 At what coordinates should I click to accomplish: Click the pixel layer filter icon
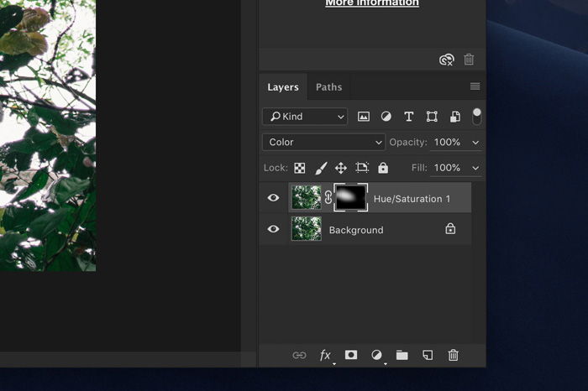364,117
